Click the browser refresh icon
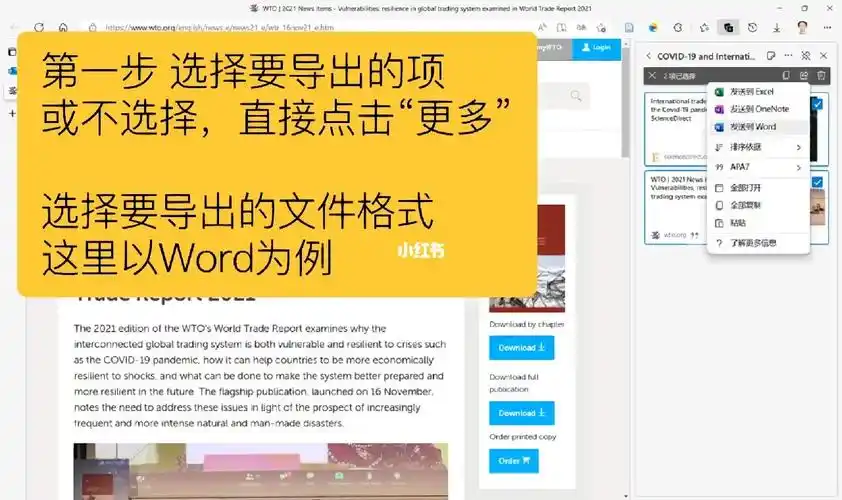The width and height of the screenshot is (842, 500). (39, 27)
